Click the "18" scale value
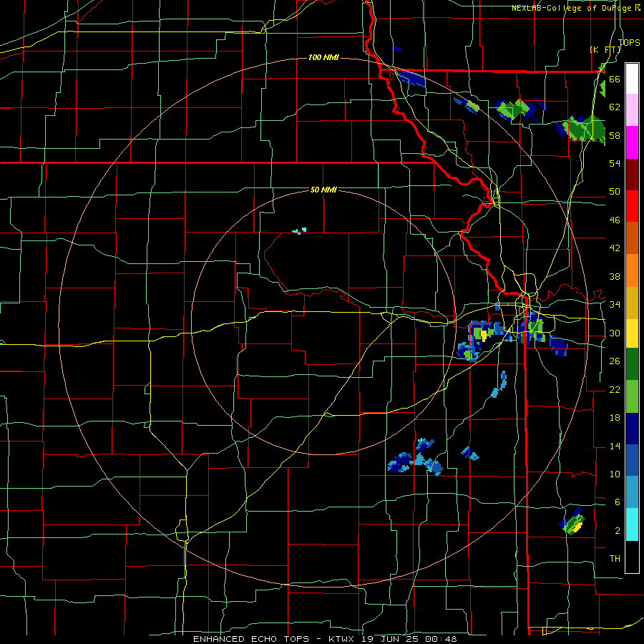 click(x=615, y=418)
